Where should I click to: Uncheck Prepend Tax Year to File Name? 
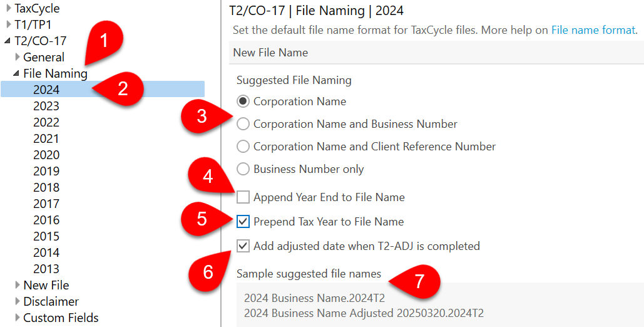(243, 222)
